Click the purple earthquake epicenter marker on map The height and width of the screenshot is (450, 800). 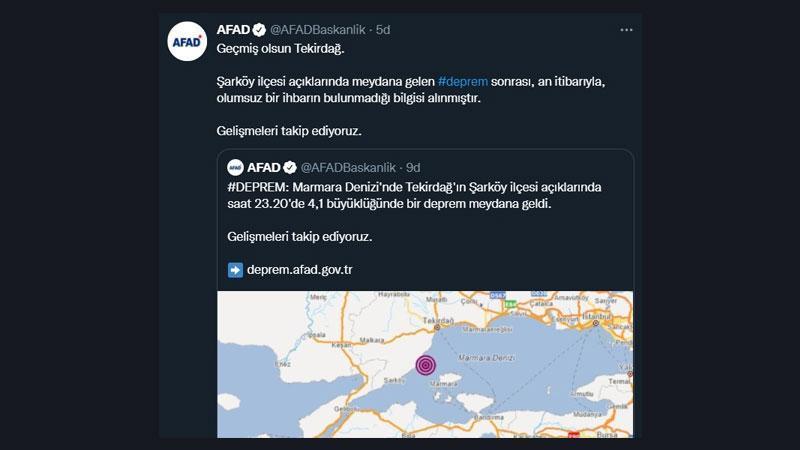(426, 365)
